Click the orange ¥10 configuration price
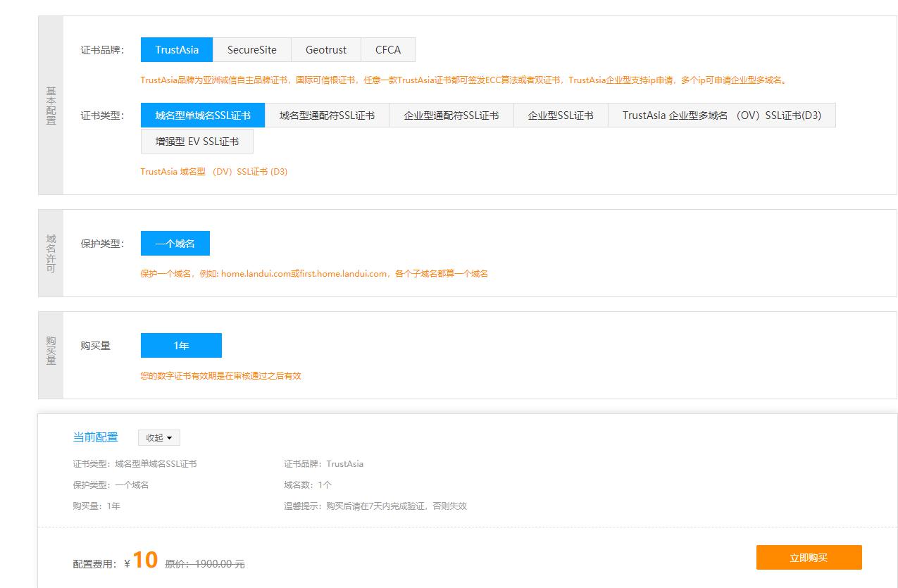898x588 pixels. [x=144, y=561]
